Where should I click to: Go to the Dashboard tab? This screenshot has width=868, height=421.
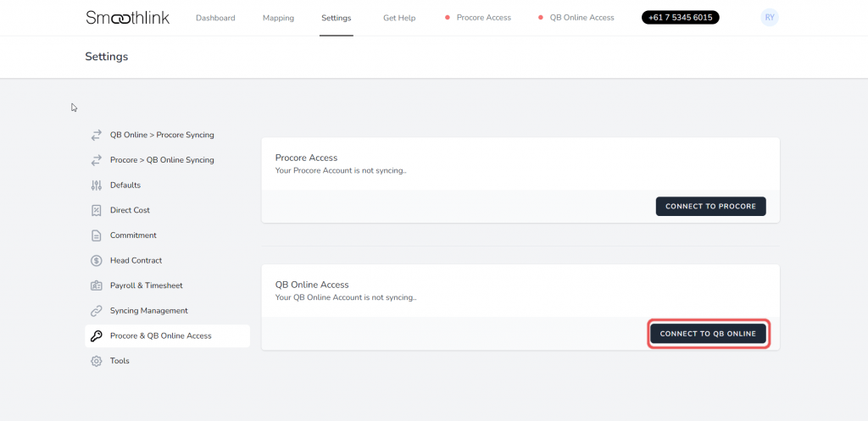pyautogui.click(x=215, y=18)
